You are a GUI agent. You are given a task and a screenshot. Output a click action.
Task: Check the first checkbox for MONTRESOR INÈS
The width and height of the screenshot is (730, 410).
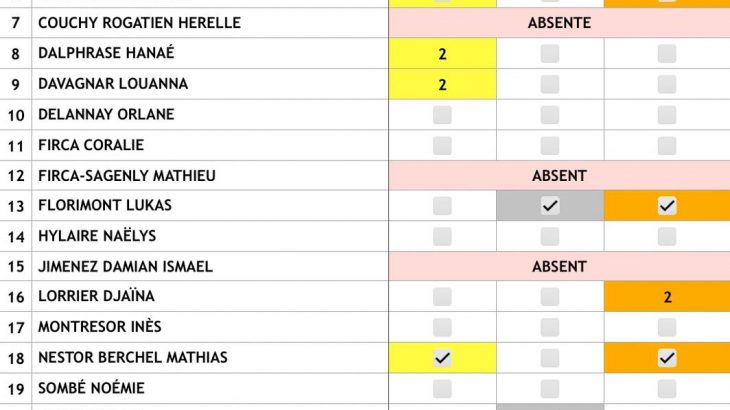tap(442, 327)
